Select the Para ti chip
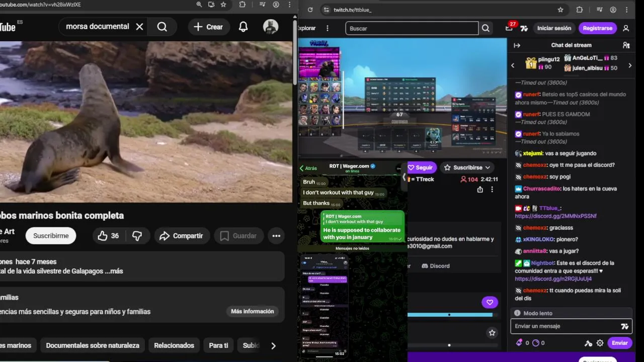This screenshot has height=362, width=644. pyautogui.click(x=218, y=345)
